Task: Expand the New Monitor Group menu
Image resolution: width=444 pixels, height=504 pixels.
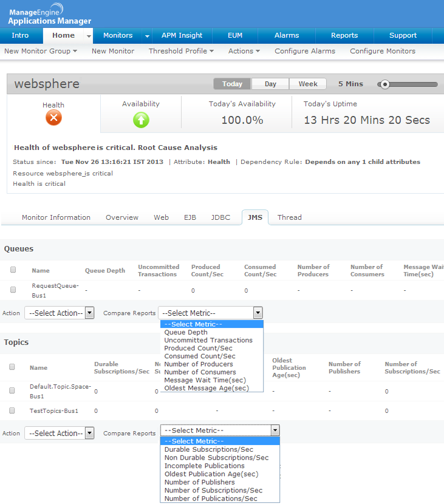Action: 41,51
